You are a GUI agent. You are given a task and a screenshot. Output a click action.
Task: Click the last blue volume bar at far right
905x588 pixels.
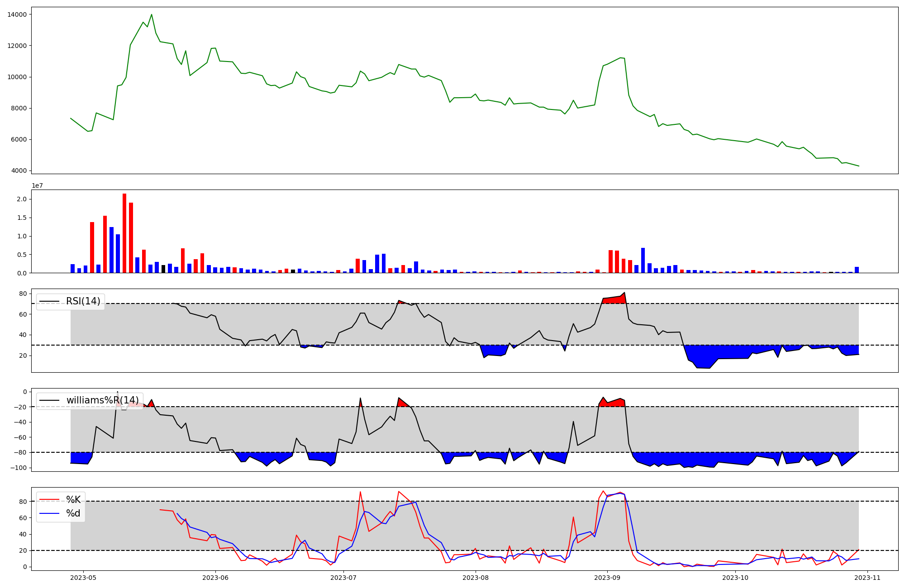tap(857, 270)
